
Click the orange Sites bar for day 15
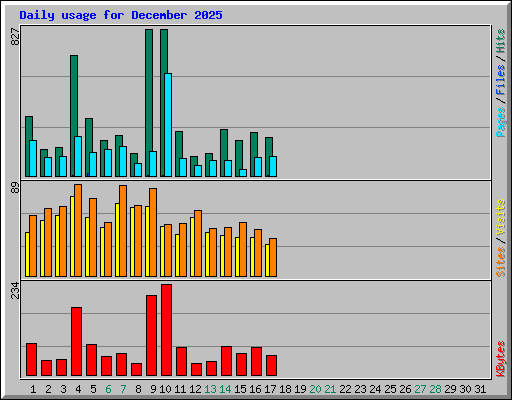(243, 249)
